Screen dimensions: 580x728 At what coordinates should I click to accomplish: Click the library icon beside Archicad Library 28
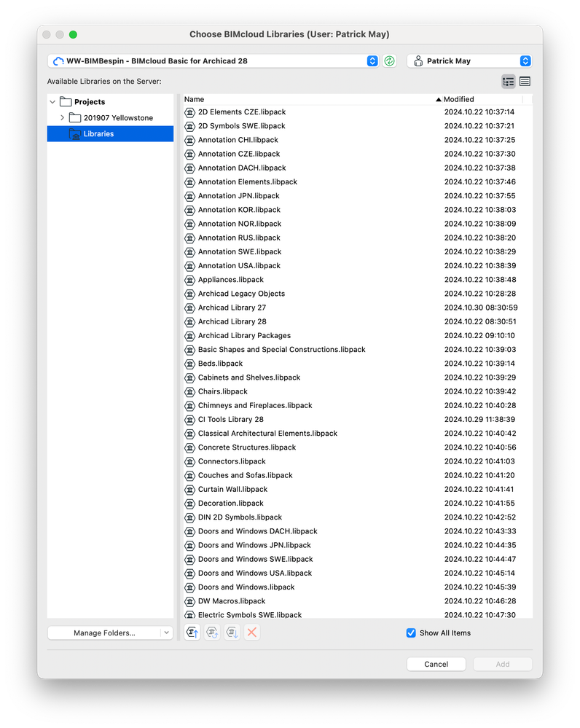click(189, 322)
